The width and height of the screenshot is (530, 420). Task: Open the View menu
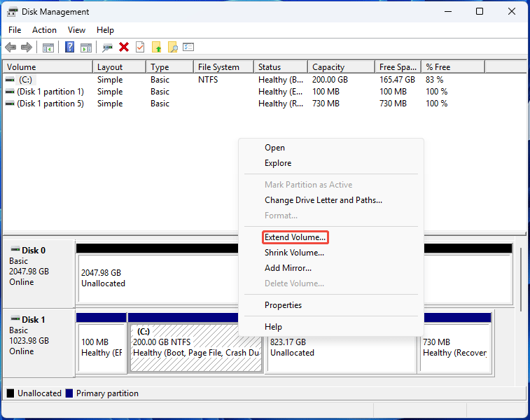click(76, 30)
